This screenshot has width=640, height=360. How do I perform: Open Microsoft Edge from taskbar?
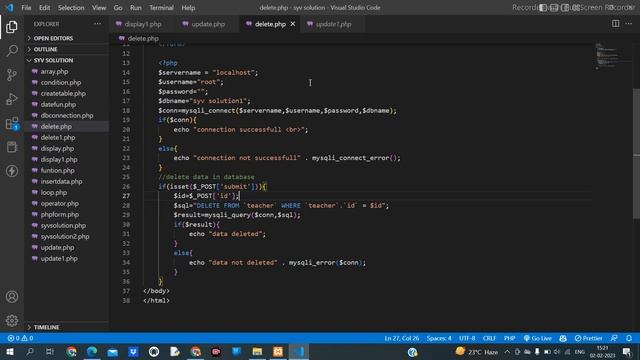(92, 351)
